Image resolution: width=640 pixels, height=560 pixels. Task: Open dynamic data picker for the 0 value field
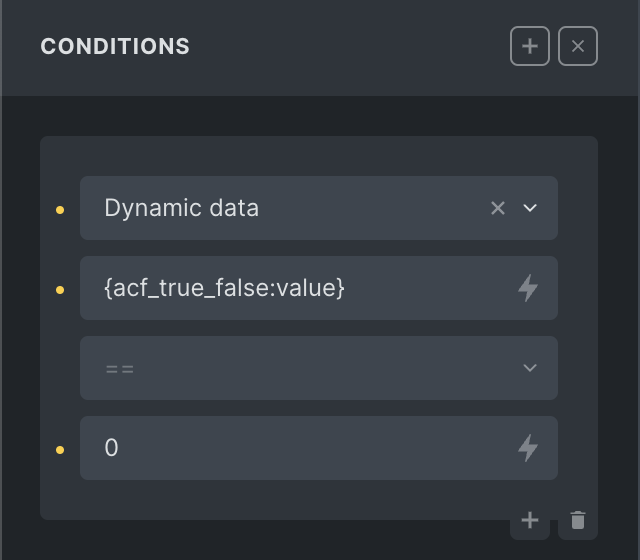click(x=528, y=448)
